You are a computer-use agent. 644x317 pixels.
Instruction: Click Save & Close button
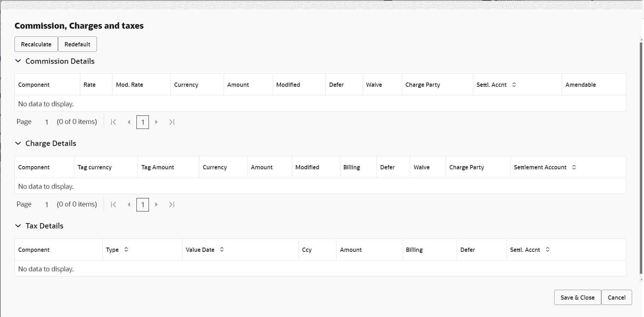(x=578, y=298)
